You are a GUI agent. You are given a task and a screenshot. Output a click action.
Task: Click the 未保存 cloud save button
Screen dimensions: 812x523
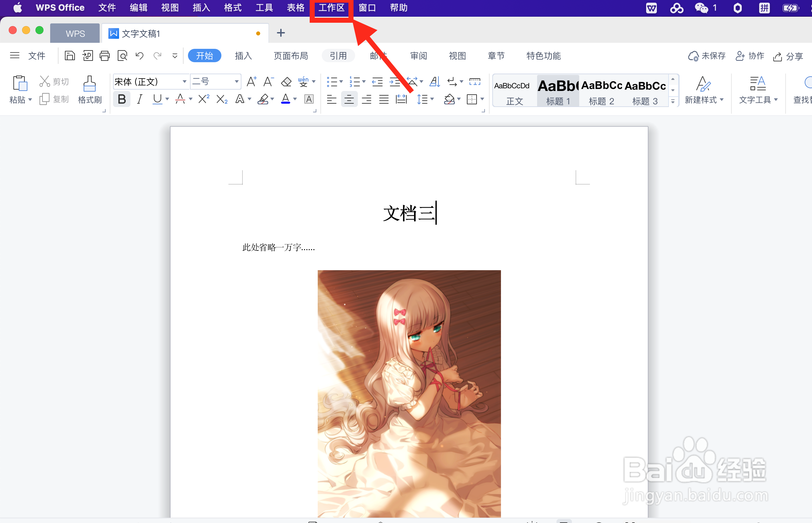707,56
